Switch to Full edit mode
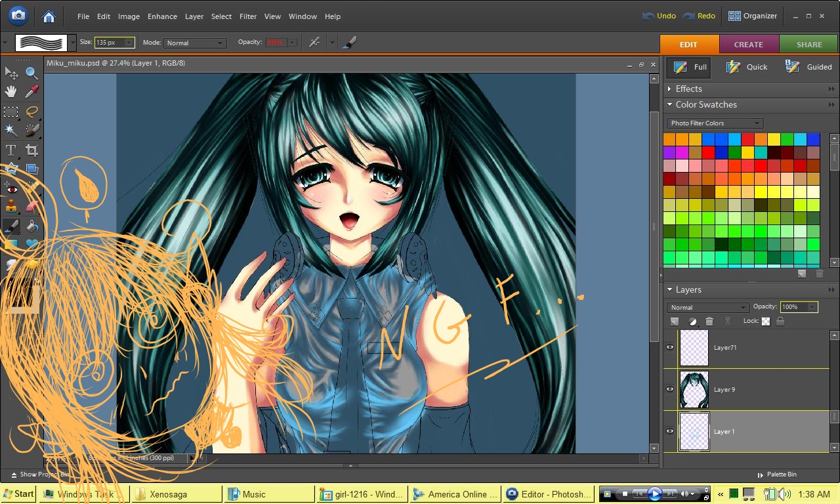The width and height of the screenshot is (840, 504). click(689, 67)
